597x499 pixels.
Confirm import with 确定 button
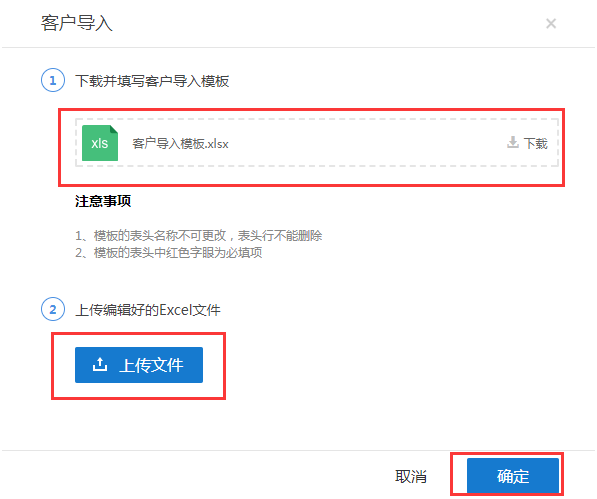point(513,476)
